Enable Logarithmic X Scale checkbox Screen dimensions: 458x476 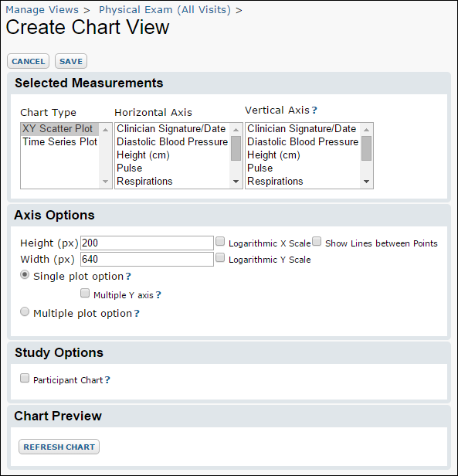(220, 242)
